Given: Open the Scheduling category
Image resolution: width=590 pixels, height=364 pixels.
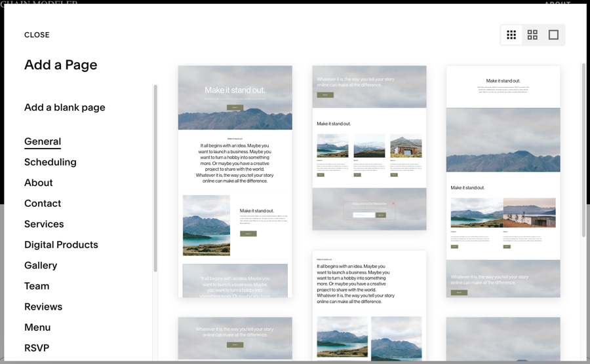Looking at the screenshot, I should [x=50, y=162].
